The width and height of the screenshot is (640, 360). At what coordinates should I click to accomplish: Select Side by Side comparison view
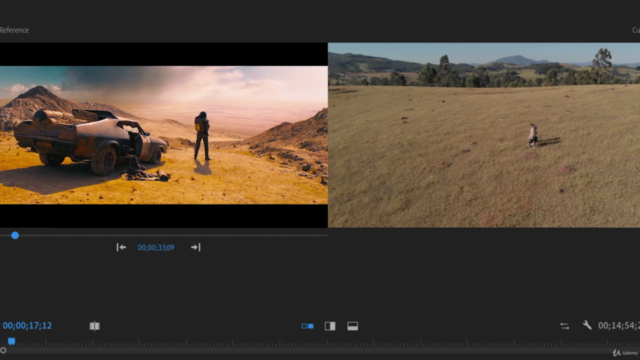pos(307,326)
